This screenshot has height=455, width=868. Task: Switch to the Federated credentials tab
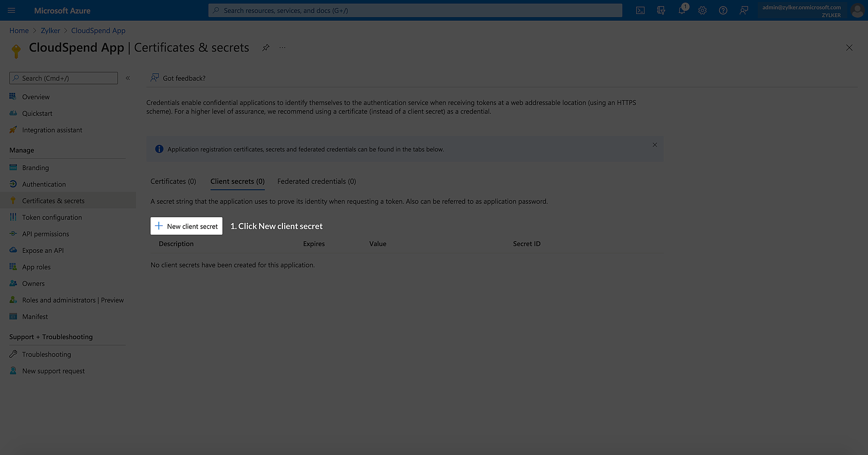(316, 181)
